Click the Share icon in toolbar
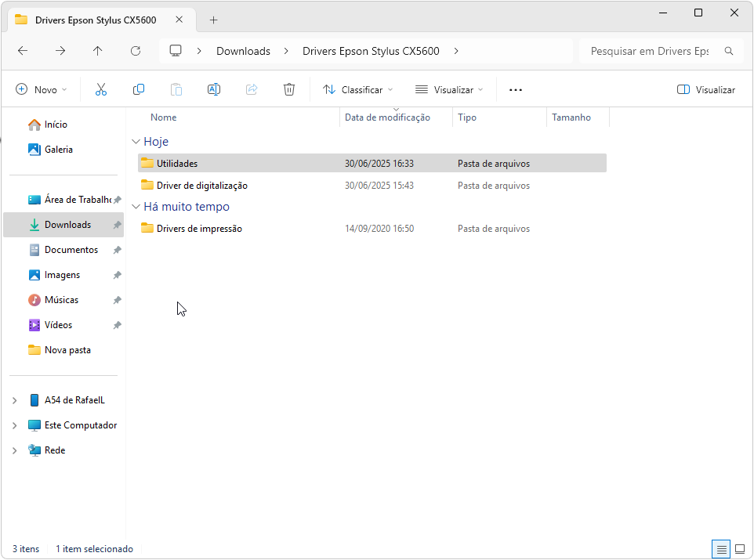Image resolution: width=754 pixels, height=560 pixels. [252, 90]
